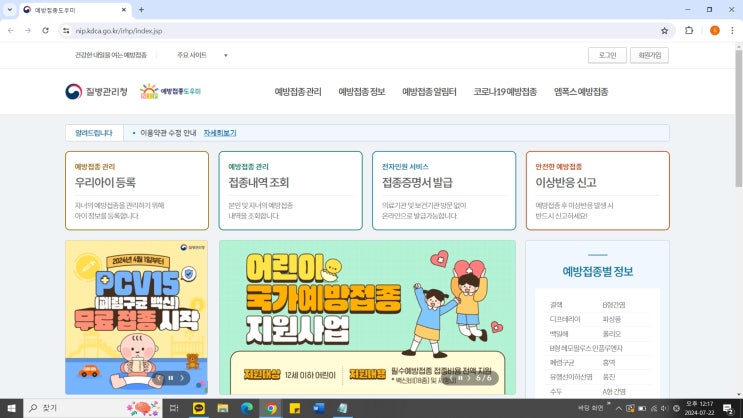Open Sticky Notes from the taskbar
743x418 pixels.
point(295,408)
